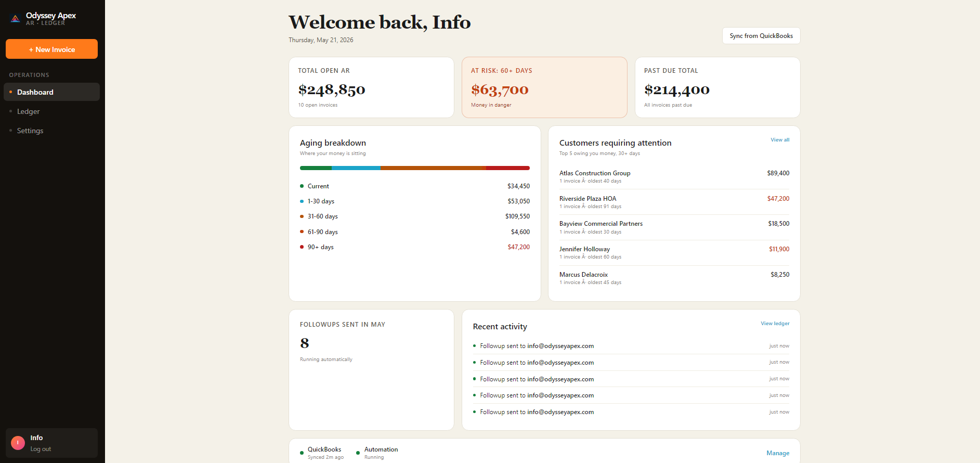The width and height of the screenshot is (980, 463).
Task: Click the Current aging row
Action: (415, 186)
